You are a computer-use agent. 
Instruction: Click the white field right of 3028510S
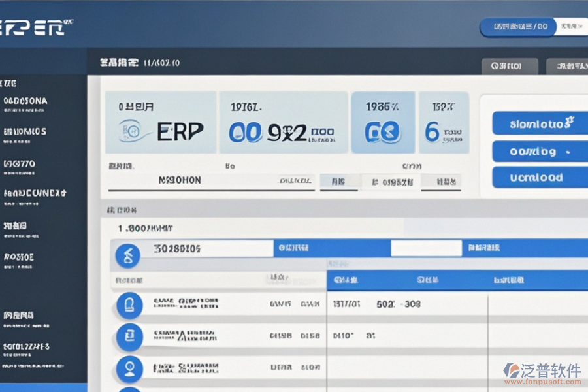tap(427, 248)
